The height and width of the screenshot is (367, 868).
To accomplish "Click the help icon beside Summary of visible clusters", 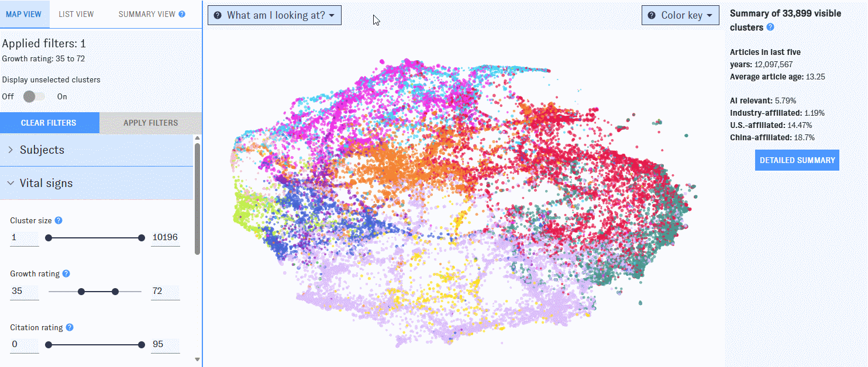I will coord(771,27).
